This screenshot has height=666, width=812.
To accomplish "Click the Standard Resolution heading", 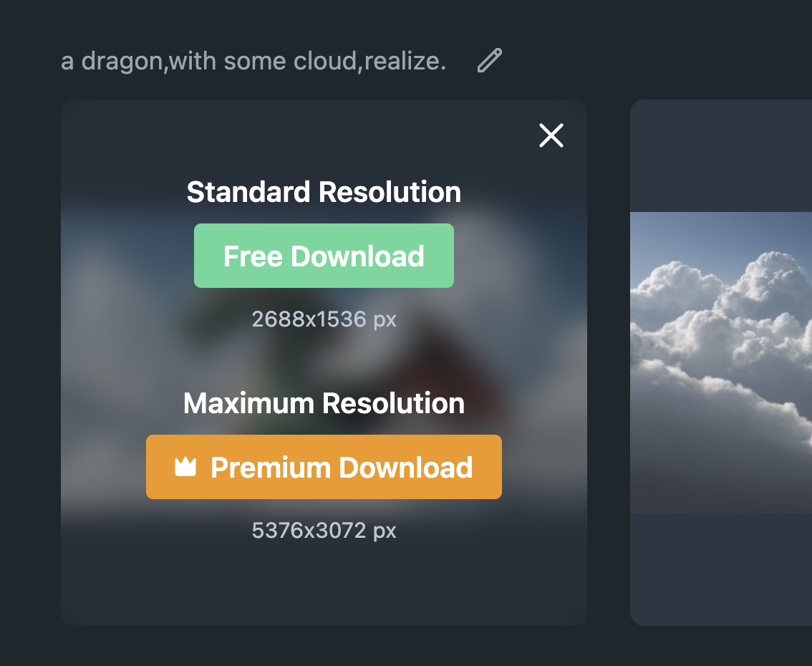I will point(324,192).
